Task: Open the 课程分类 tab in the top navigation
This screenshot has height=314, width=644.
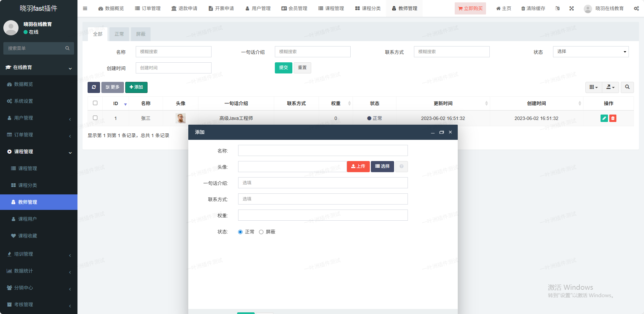Action: [368, 8]
